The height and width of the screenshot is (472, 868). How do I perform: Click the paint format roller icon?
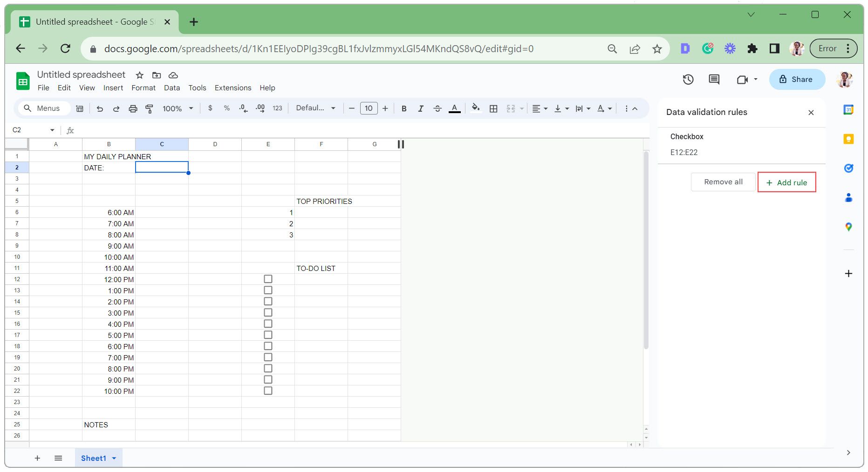[x=150, y=108]
